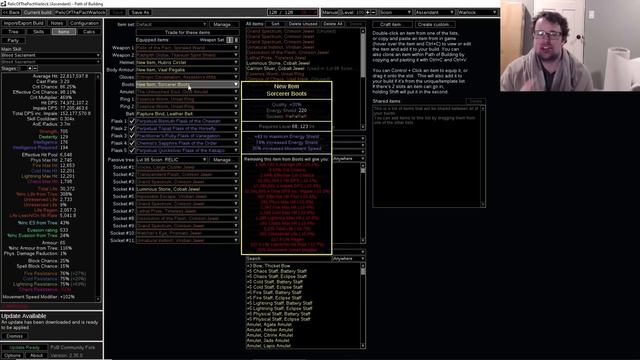Switch to the Items tab
The image size is (640, 360).
(x=64, y=32)
